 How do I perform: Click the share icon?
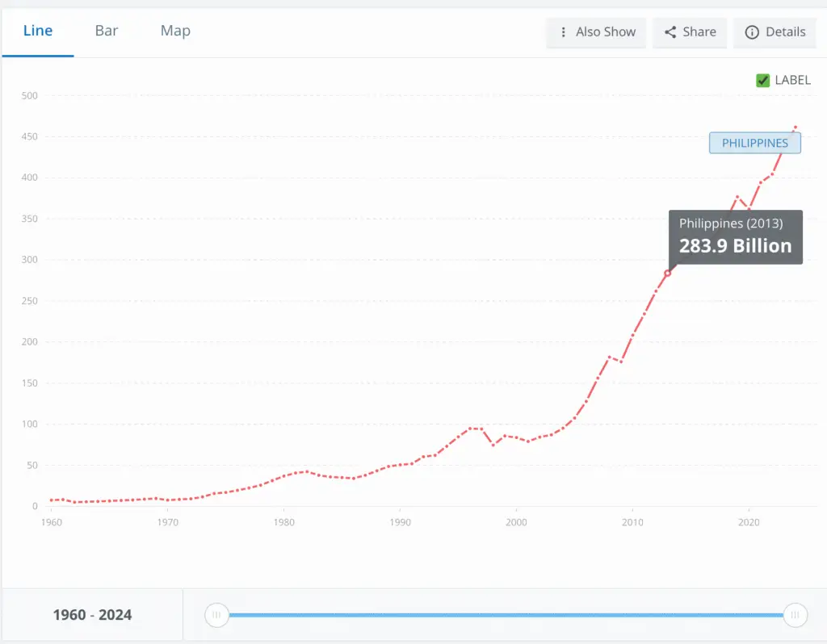[670, 32]
